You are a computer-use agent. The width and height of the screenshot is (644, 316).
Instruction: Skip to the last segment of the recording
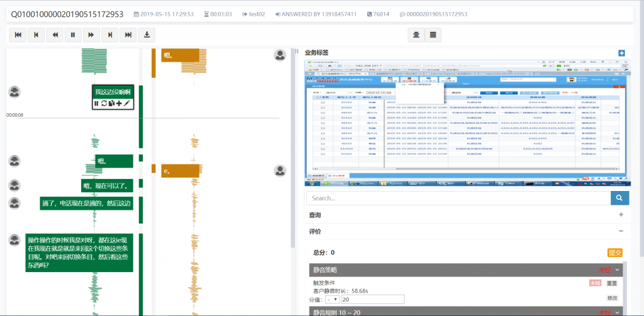tap(128, 35)
